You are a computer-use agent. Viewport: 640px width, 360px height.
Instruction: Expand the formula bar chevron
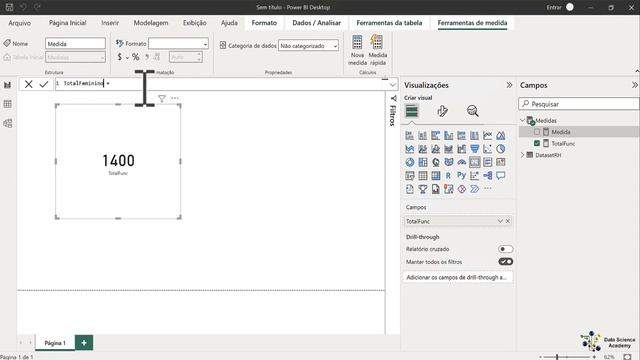[392, 85]
